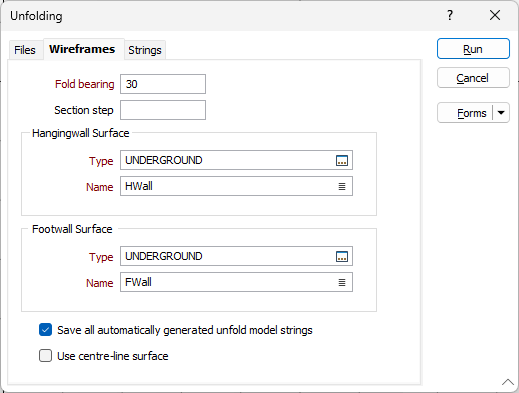This screenshot has width=519, height=393.
Task: Open Footwall Name list icon
Action: click(342, 282)
